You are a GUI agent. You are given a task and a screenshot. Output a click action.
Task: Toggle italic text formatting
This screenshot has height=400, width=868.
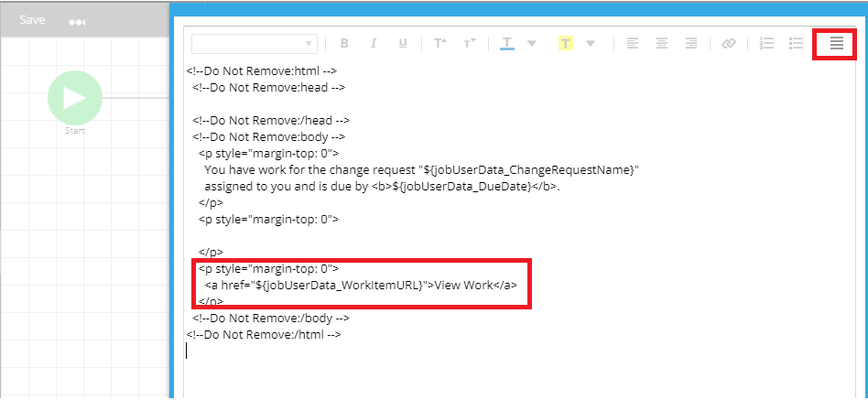(x=374, y=43)
